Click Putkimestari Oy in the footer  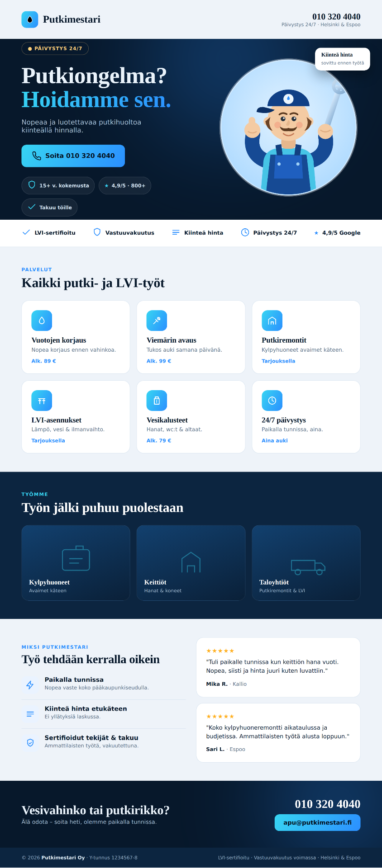coord(63,858)
